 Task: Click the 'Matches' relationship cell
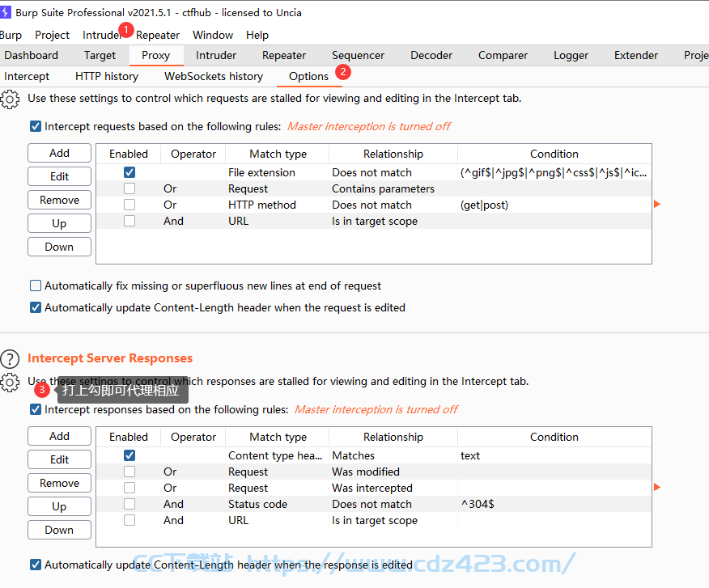393,455
